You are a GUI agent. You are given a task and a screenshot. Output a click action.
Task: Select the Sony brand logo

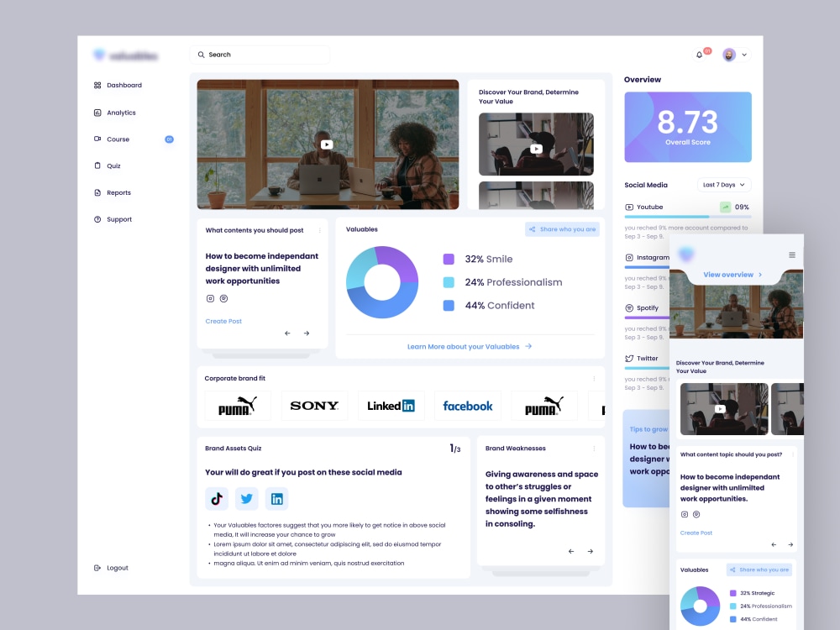[x=314, y=406]
